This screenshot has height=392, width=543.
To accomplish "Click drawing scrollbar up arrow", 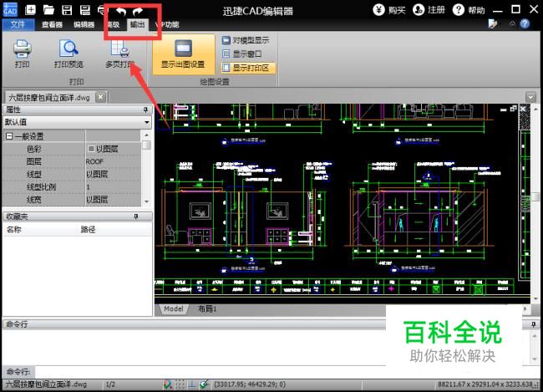I will coord(535,109).
